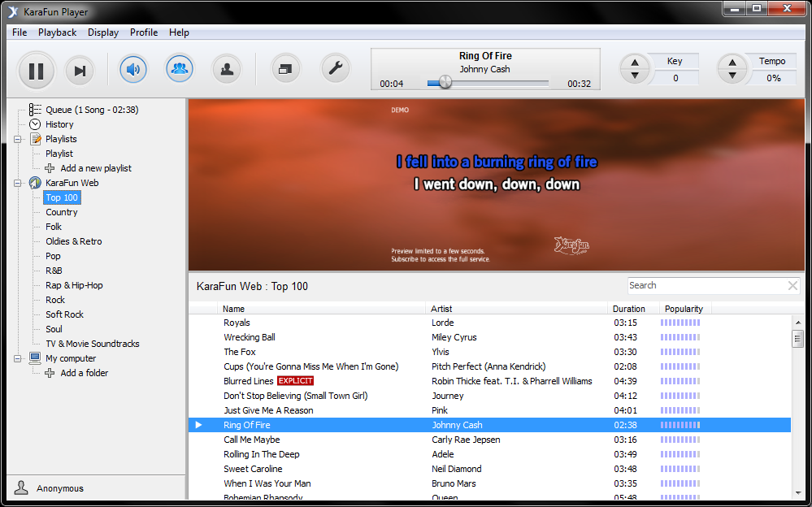812x507 pixels.
Task: Click play arrow icon beside Ring Of Fire
Action: [x=198, y=425]
